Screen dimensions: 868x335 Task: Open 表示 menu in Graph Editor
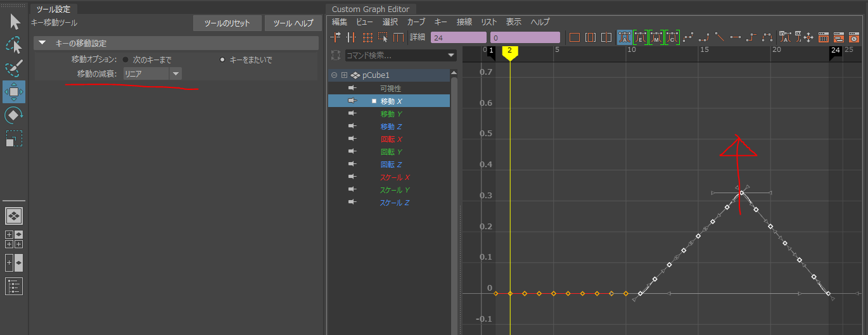pyautogui.click(x=514, y=22)
